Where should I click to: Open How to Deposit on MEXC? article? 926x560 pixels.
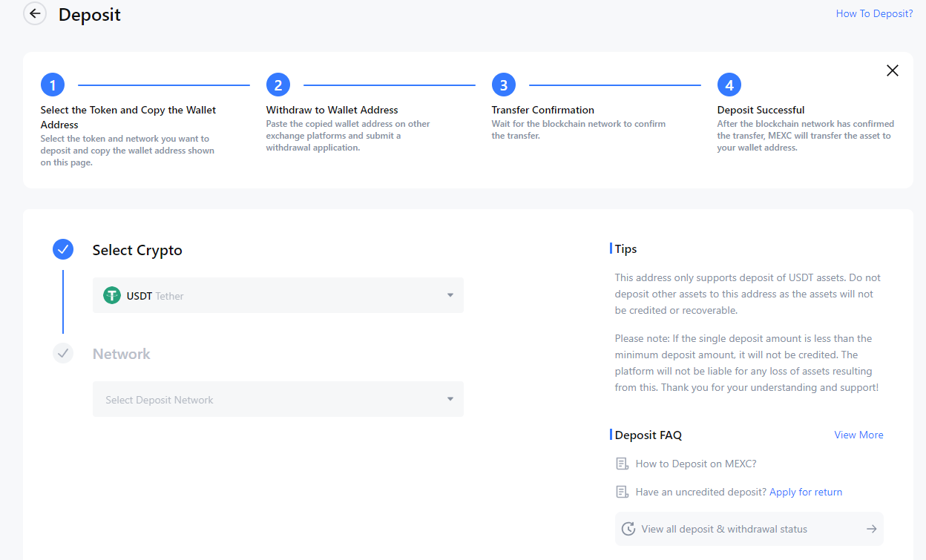pyautogui.click(x=696, y=464)
